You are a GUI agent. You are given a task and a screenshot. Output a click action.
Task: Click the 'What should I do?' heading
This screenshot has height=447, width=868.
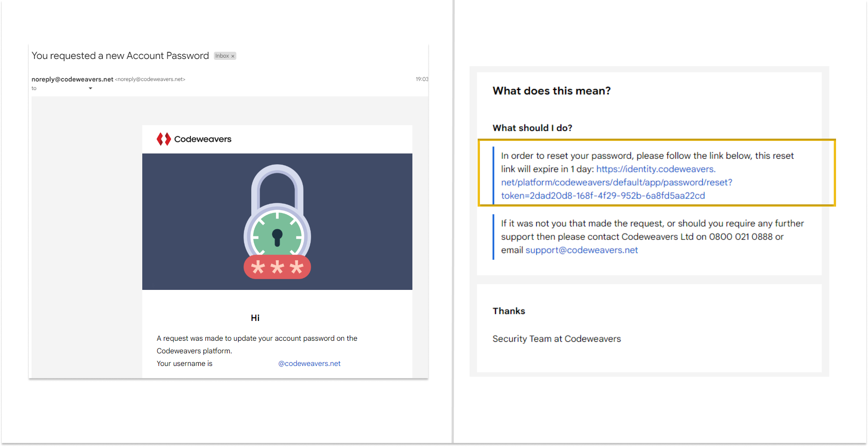pos(532,128)
